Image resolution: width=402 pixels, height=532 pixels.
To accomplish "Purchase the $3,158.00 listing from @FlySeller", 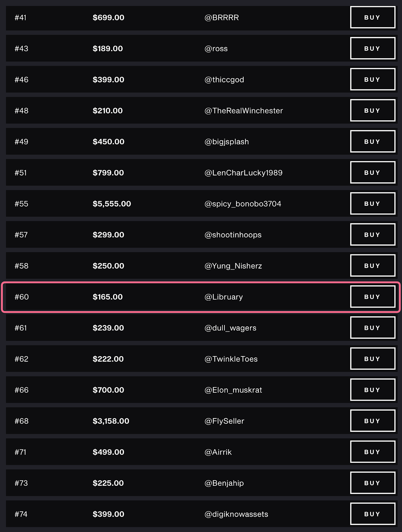I will tap(372, 421).
